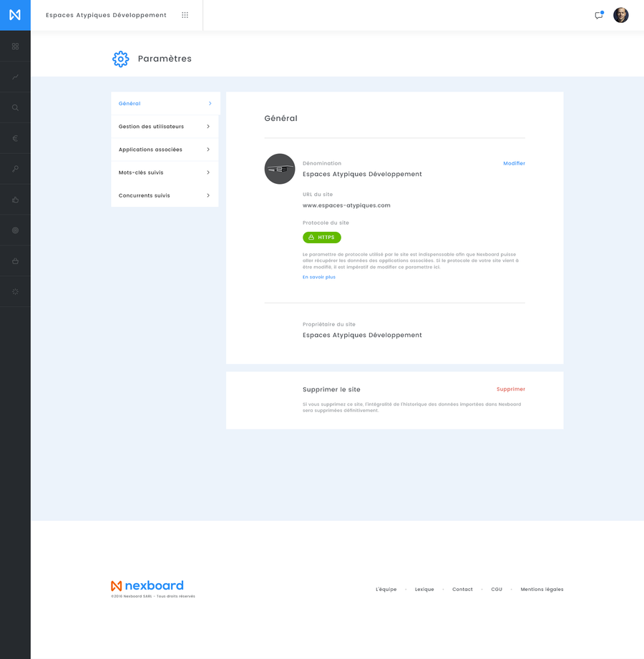Open the dashboard grid icon in sidebar
Viewport: 644px width, 659px height.
(x=15, y=47)
